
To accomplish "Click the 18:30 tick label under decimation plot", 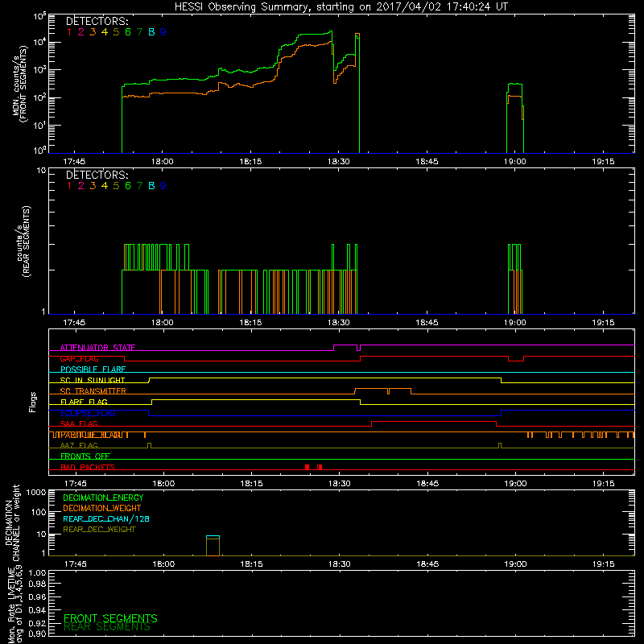I will [339, 564].
